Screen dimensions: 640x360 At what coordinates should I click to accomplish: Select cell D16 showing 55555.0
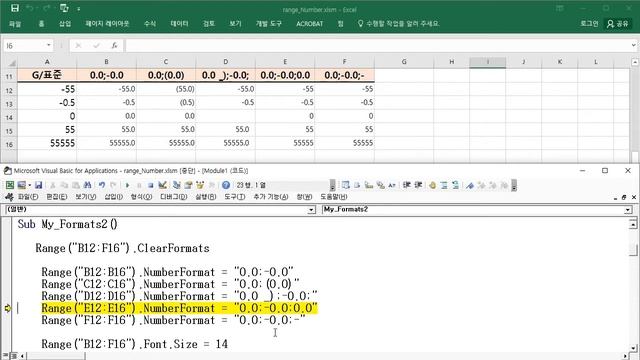(x=225, y=143)
